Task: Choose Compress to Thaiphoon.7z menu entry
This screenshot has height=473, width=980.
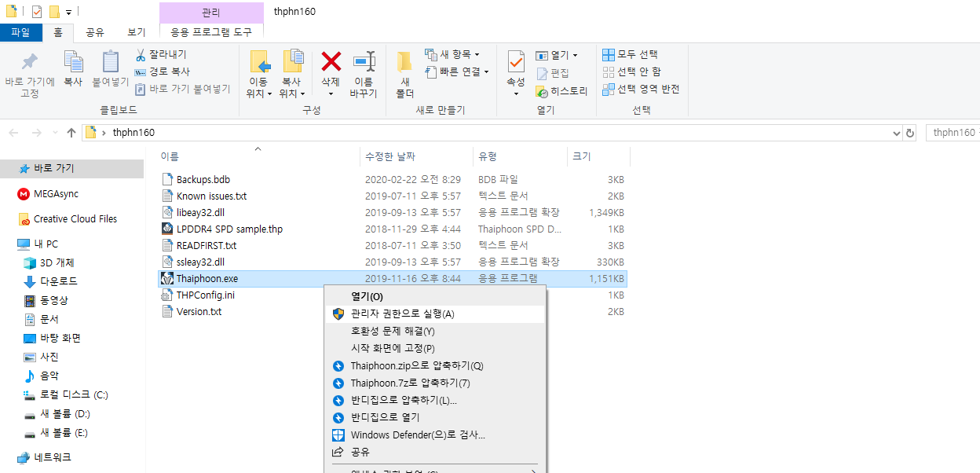Action: coord(435,383)
